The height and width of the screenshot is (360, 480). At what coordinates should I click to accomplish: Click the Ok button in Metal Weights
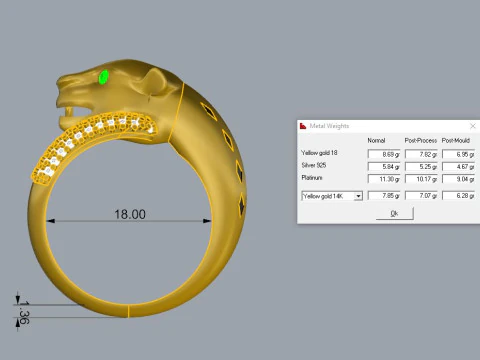(x=395, y=213)
